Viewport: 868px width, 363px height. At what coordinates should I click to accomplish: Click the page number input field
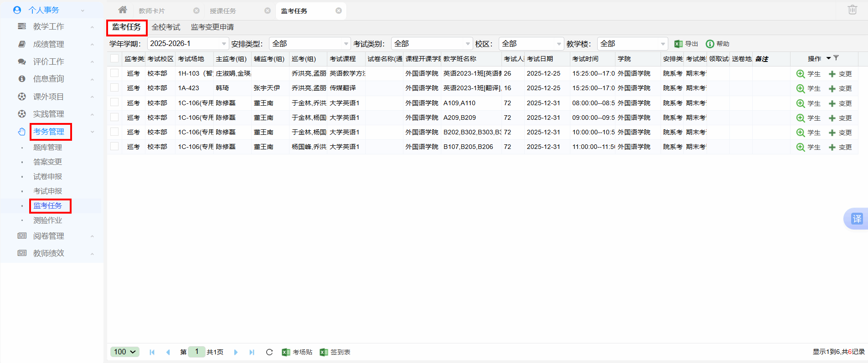(x=196, y=352)
